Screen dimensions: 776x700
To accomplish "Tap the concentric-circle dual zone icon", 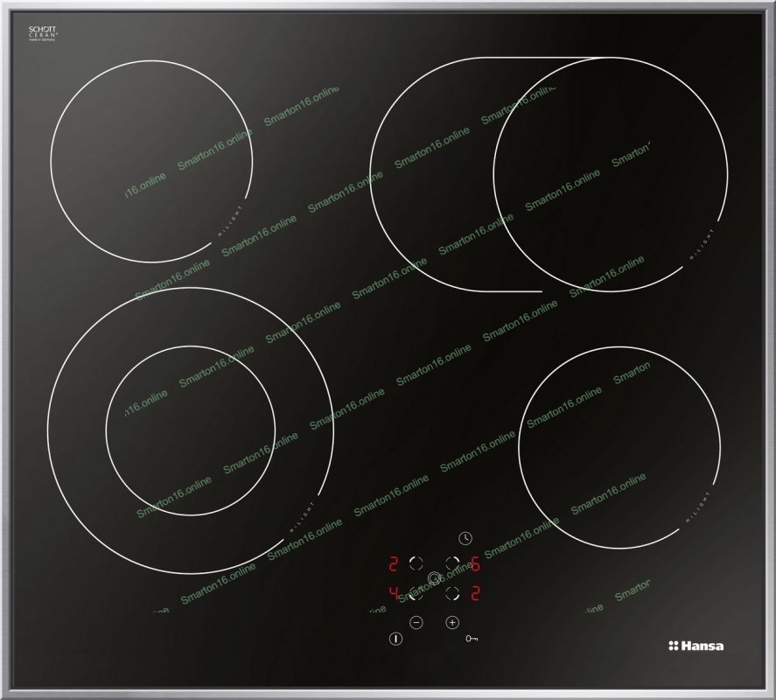I will pyautogui.click(x=434, y=578).
